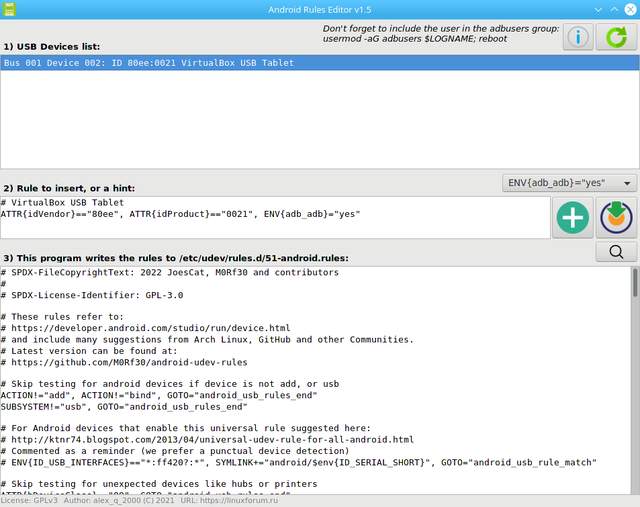The height and width of the screenshot is (507, 640).
Task: Click the rules file vertical scrollbar handle
Action: click(x=635, y=282)
